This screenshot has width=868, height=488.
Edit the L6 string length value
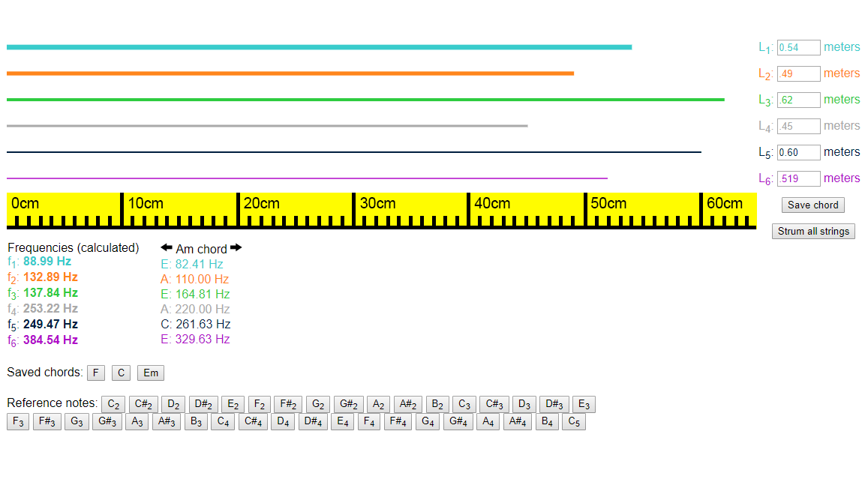click(x=797, y=178)
